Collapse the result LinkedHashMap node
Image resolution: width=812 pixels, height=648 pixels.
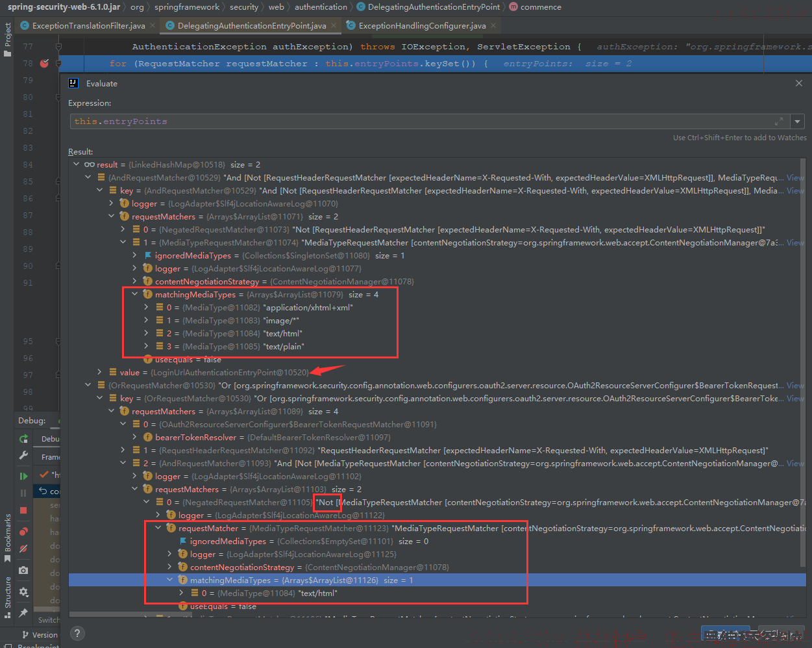coord(77,165)
